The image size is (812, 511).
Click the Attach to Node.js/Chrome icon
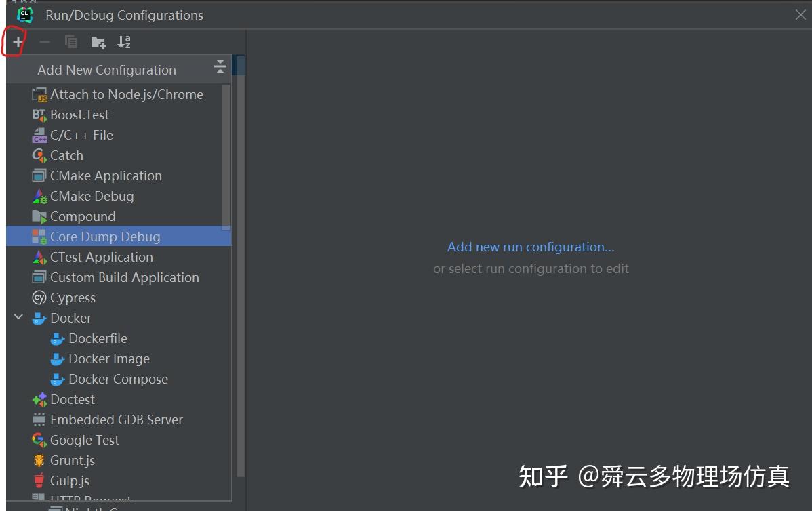(x=39, y=95)
